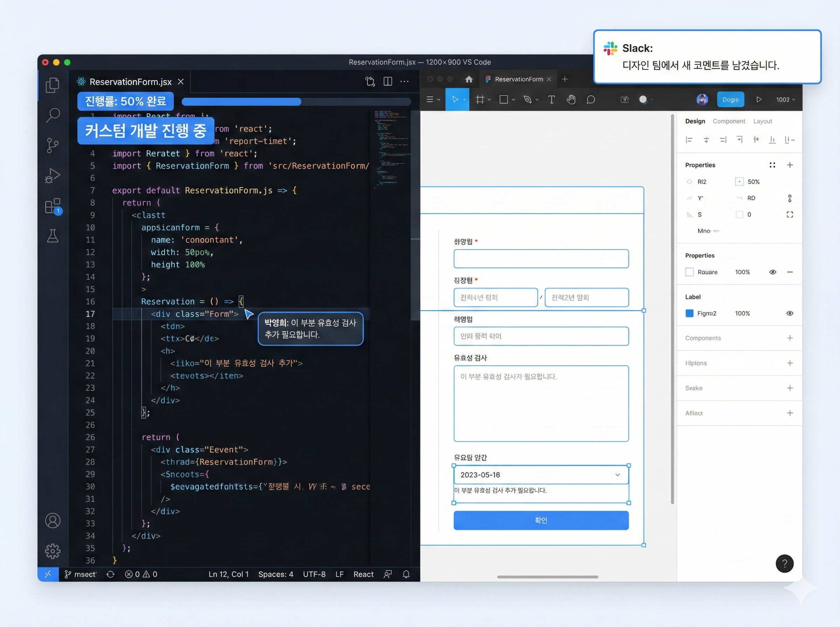Image resolution: width=840 pixels, height=627 pixels.
Task: Switch to the Layout tab
Action: 762,121
